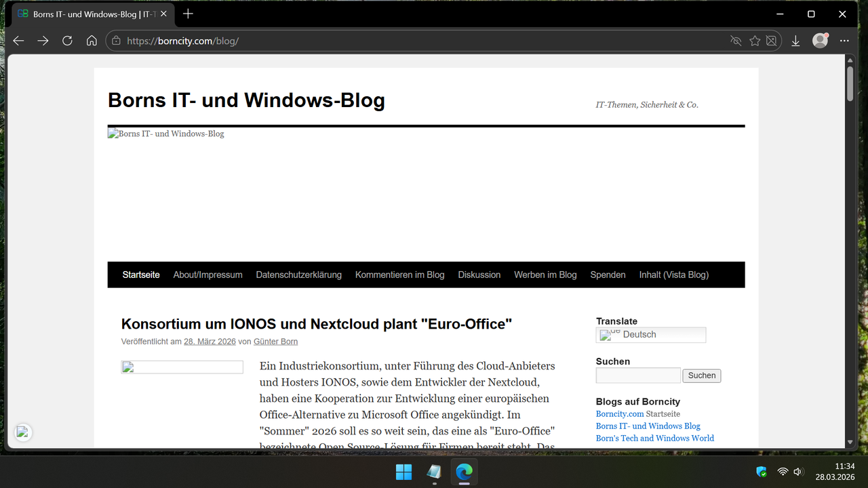This screenshot has height=488, width=868.
Task: Open the Konsortium um IONOS article headline
Action: (317, 324)
